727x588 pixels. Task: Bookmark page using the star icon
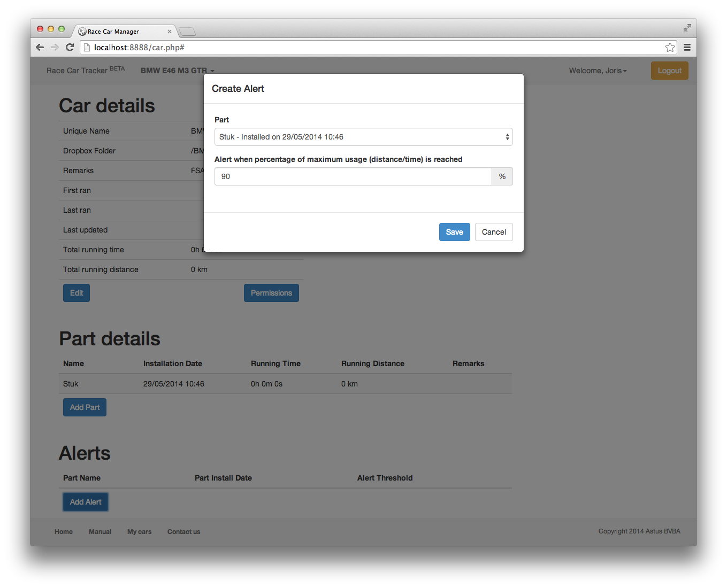(x=670, y=48)
